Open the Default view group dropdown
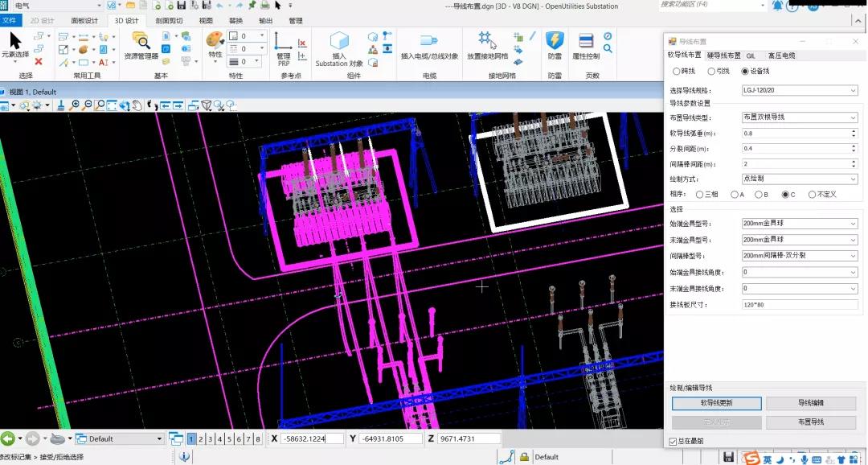Image resolution: width=868 pixels, height=465 pixels. [120, 439]
